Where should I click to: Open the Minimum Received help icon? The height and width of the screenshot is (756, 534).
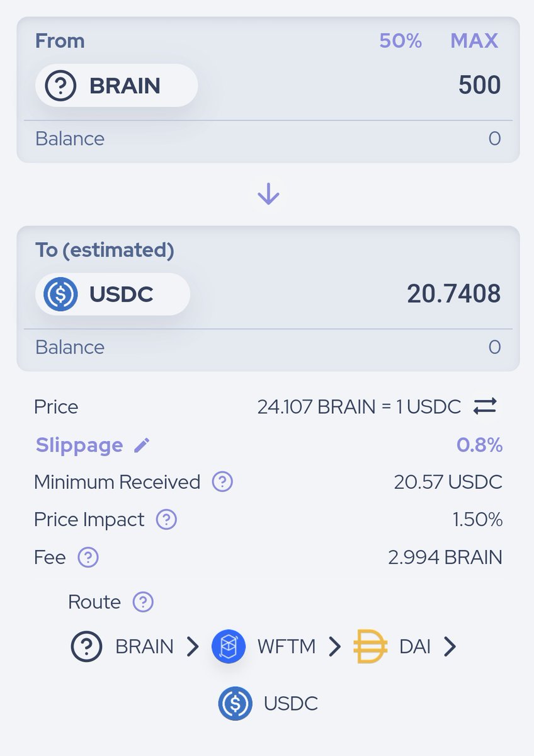click(222, 482)
